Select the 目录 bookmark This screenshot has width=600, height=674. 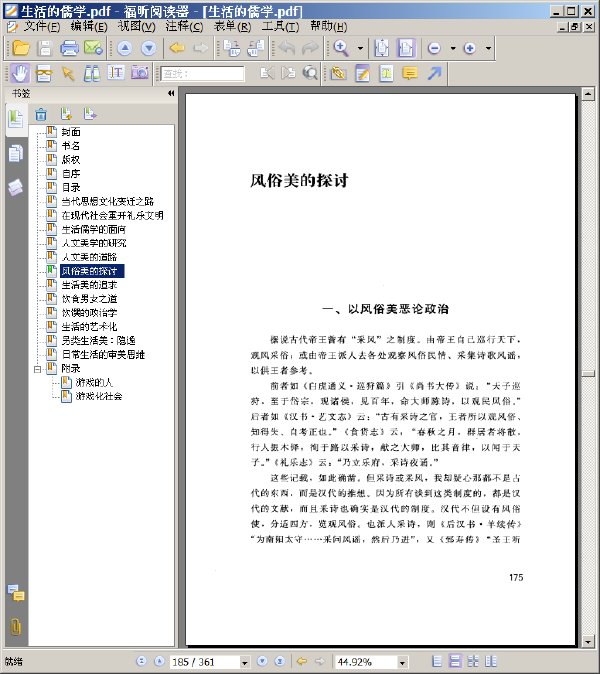(71, 187)
